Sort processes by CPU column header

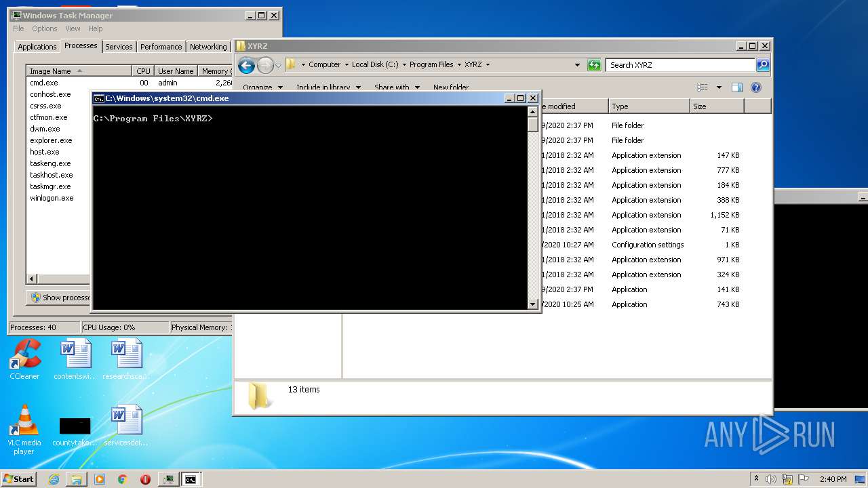coord(143,71)
